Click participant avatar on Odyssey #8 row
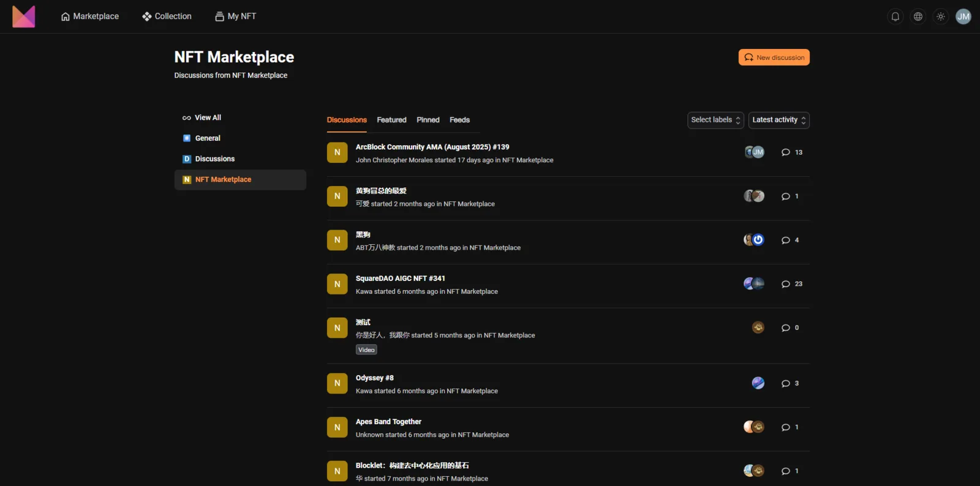 758,383
